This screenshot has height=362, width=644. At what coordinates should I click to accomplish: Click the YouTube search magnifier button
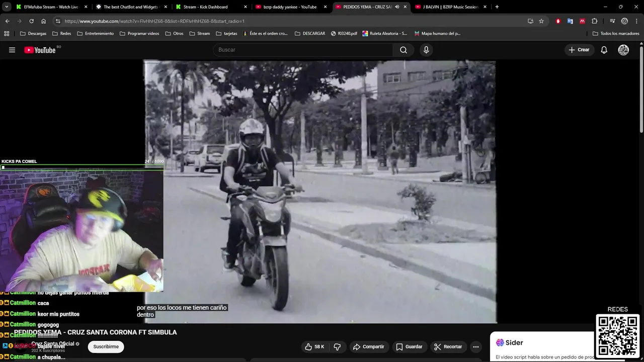tap(404, 50)
